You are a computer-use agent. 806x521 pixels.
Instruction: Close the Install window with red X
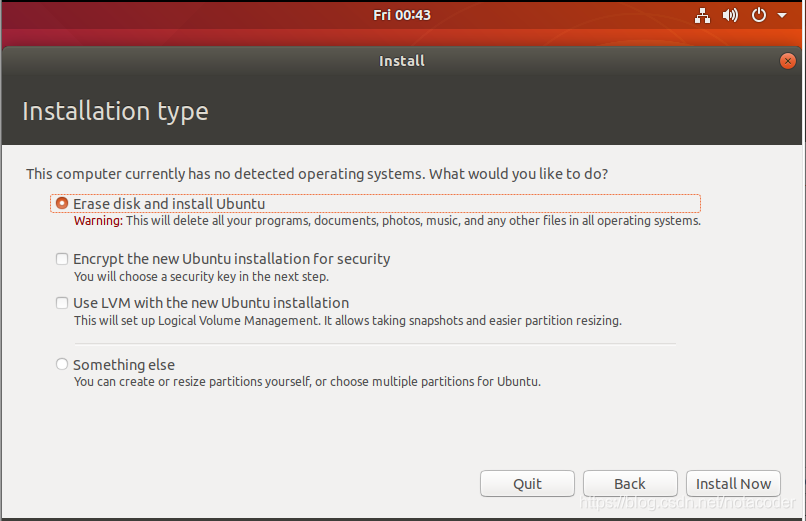click(787, 61)
